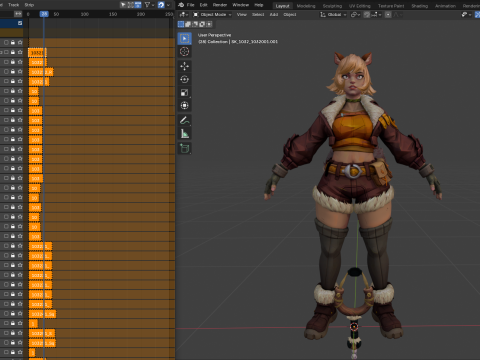The width and height of the screenshot is (480, 360).
Task: Open the viewport Select menu
Action: 258,15
